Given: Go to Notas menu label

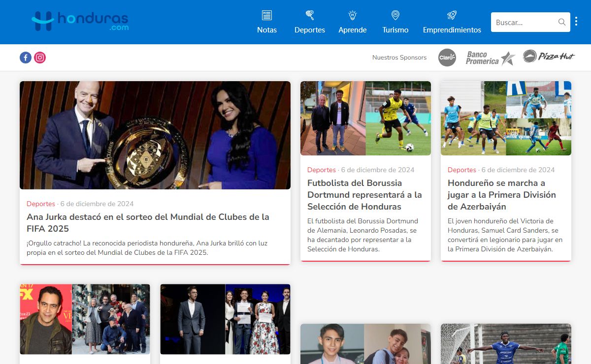Looking at the screenshot, I should point(267,30).
